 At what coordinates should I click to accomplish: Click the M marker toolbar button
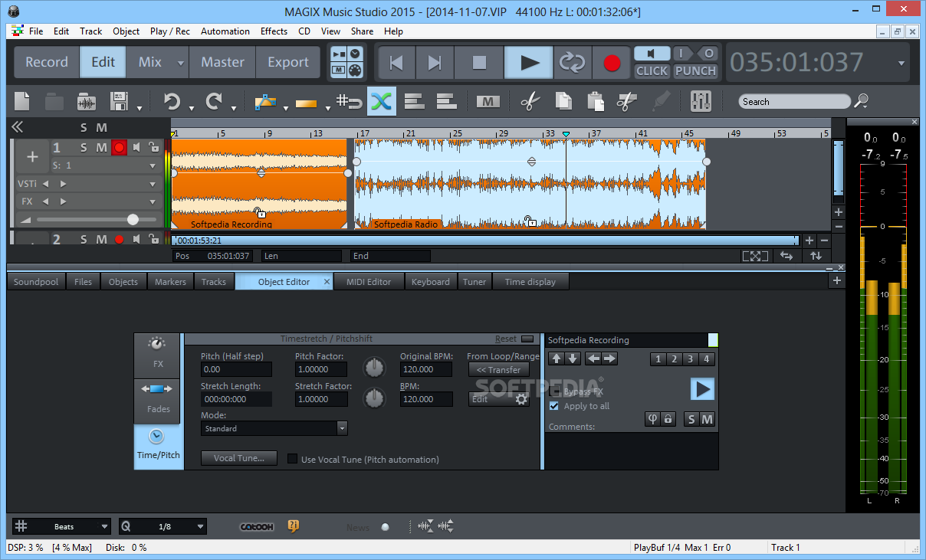pos(488,101)
